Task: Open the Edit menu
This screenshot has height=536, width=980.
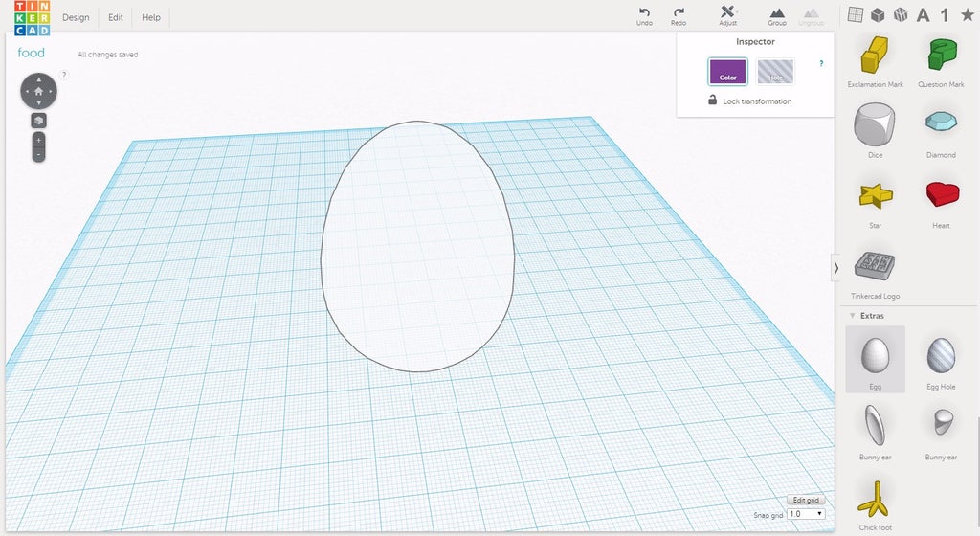Action: 116,17
